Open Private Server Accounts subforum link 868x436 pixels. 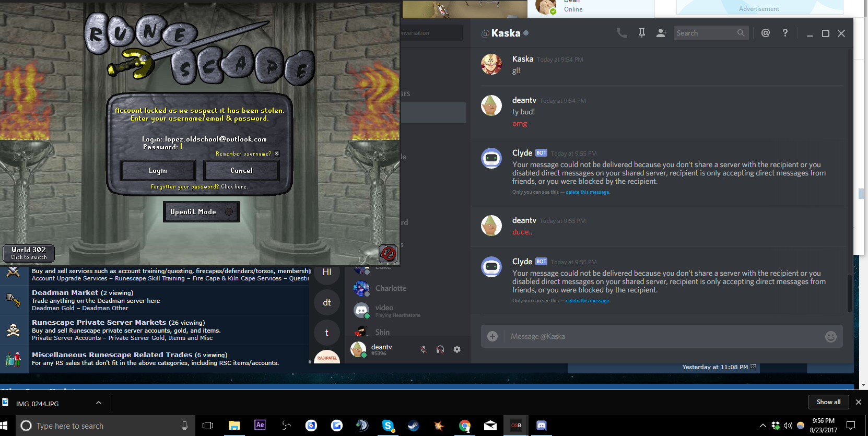(x=66, y=338)
